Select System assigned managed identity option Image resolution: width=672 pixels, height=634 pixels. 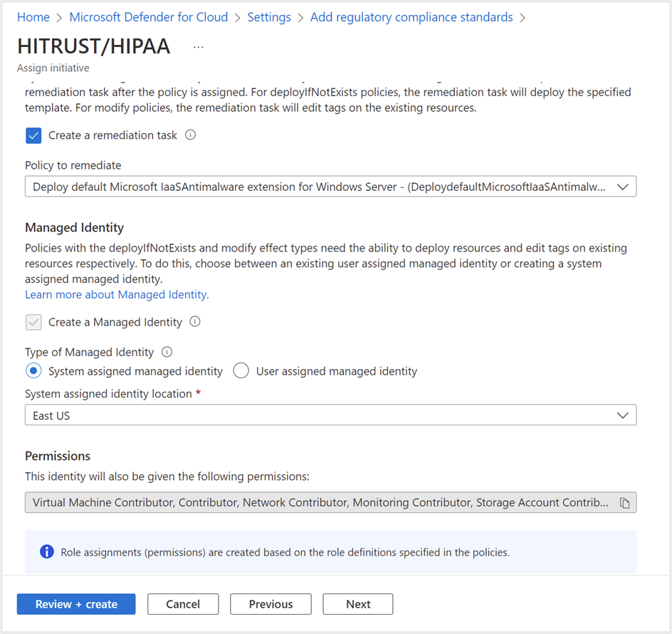pyautogui.click(x=33, y=371)
